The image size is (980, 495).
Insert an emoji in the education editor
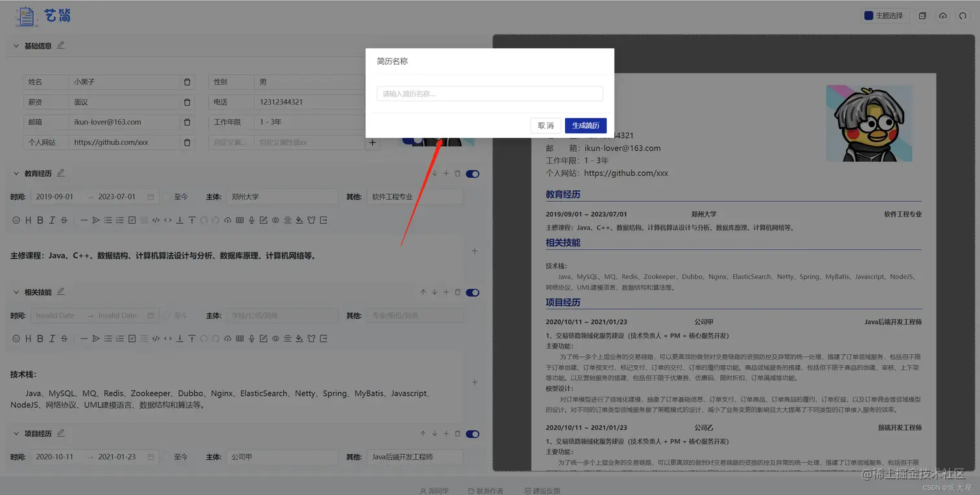(16, 220)
